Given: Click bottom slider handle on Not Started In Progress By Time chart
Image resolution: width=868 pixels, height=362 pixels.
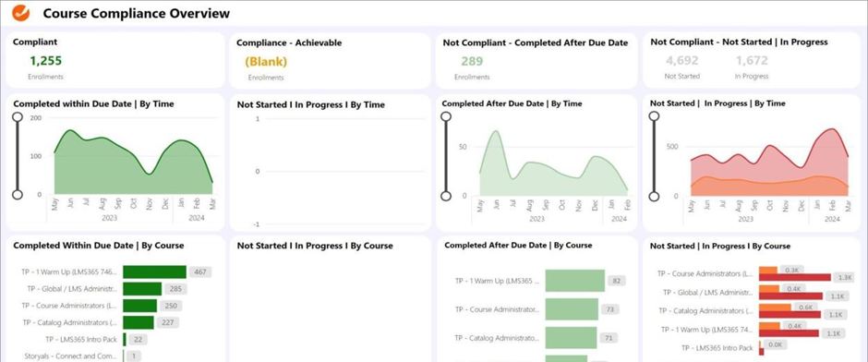Looking at the screenshot, I should pyautogui.click(x=654, y=196).
